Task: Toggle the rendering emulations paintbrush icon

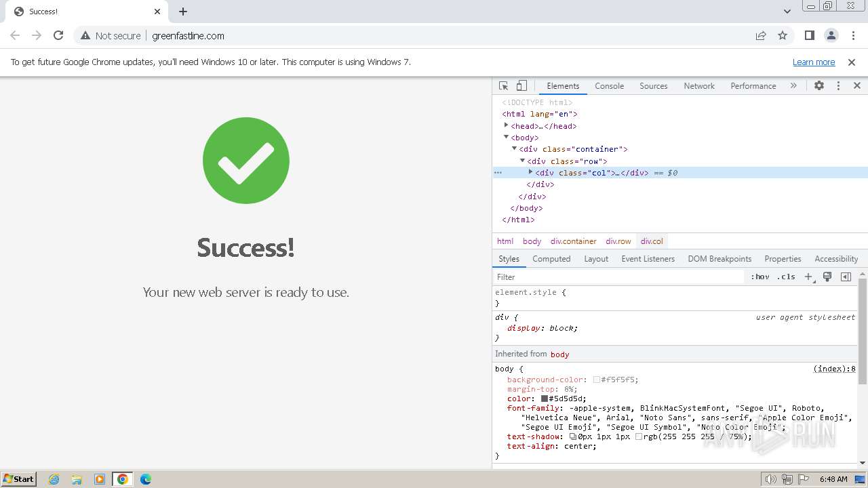Action: [827, 277]
